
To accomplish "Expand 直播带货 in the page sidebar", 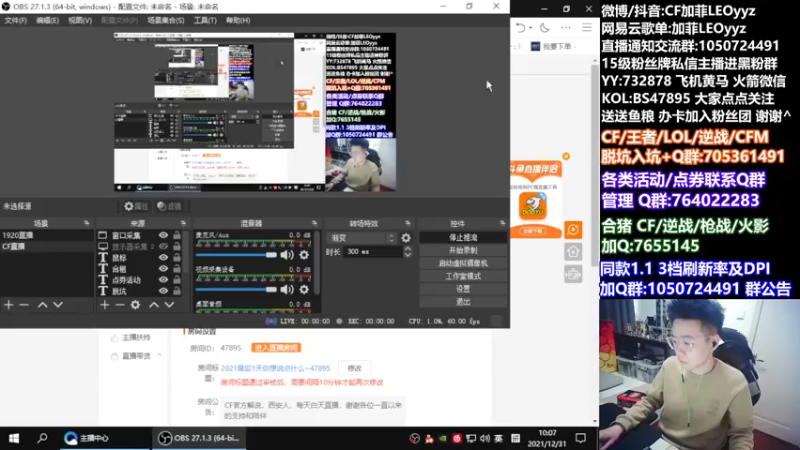I will click(159, 356).
